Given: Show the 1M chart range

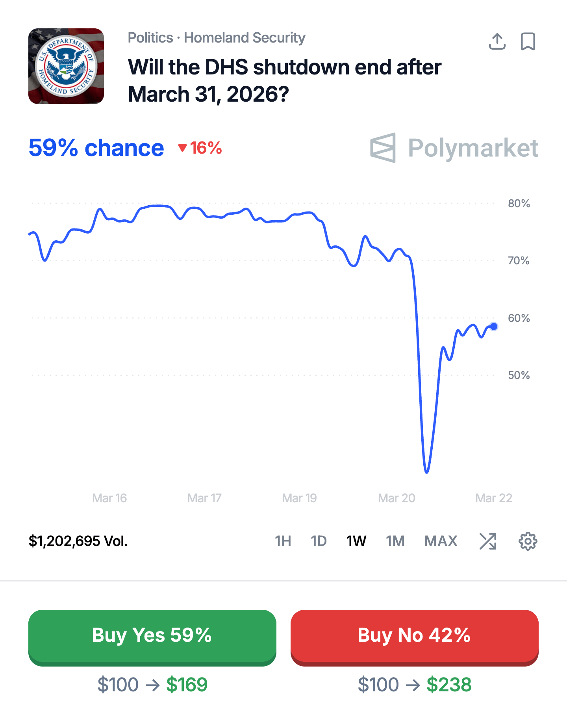Looking at the screenshot, I should click(395, 541).
